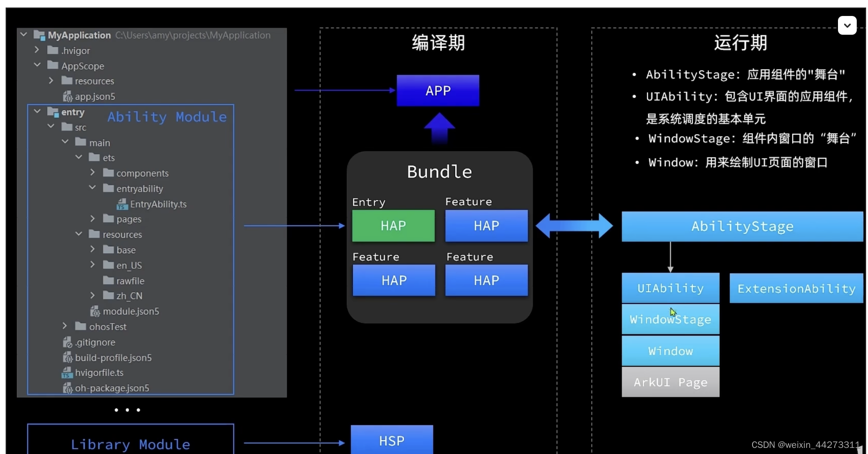Image resolution: width=868 pixels, height=454 pixels.
Task: Collapse the main folder chevron
Action: [65, 142]
